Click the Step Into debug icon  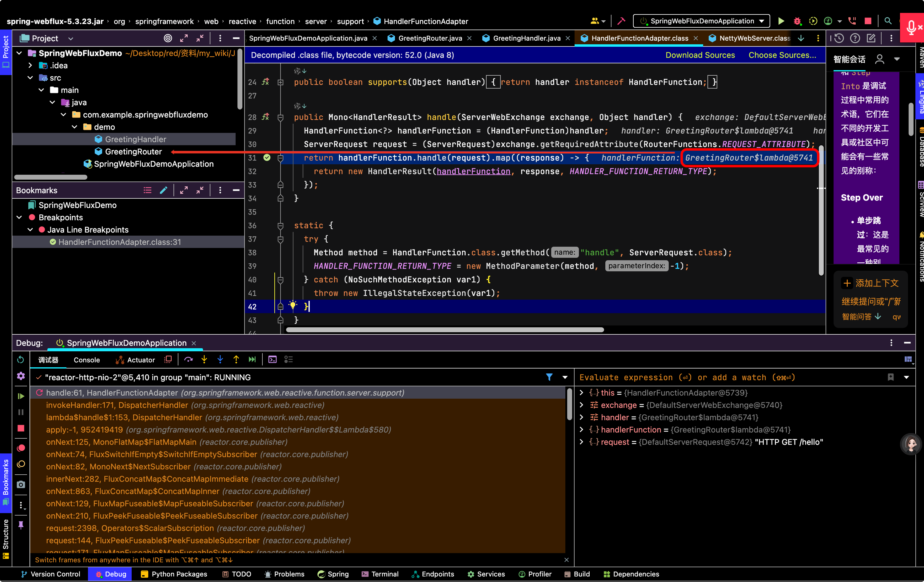pos(204,360)
